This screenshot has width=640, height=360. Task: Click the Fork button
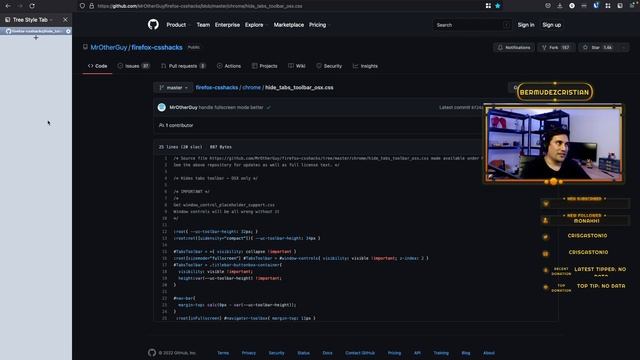(556, 47)
